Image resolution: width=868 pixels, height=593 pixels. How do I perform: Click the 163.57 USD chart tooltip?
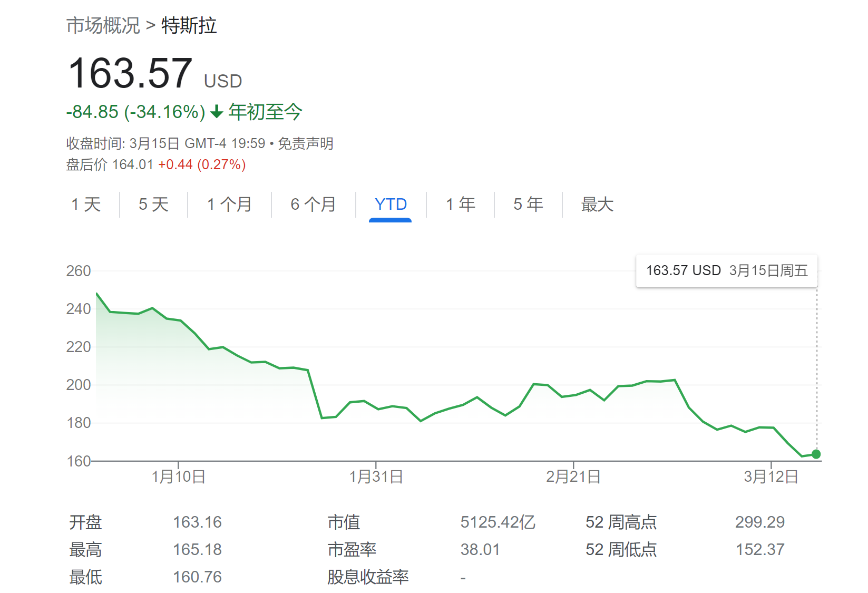click(727, 271)
